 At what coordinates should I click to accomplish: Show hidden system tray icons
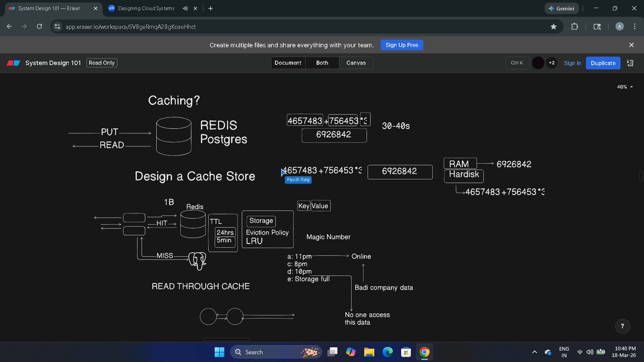click(535, 352)
